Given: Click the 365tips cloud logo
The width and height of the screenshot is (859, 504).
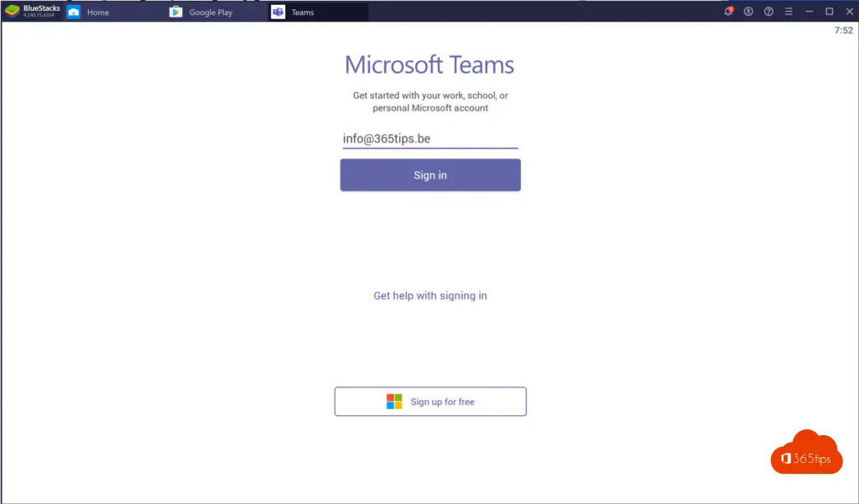Looking at the screenshot, I should [x=806, y=453].
